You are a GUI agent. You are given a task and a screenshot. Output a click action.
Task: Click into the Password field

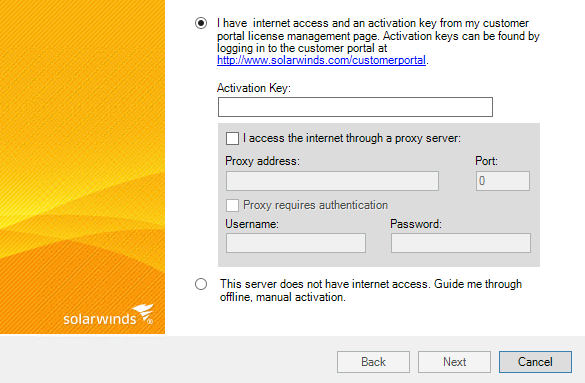[x=461, y=243]
